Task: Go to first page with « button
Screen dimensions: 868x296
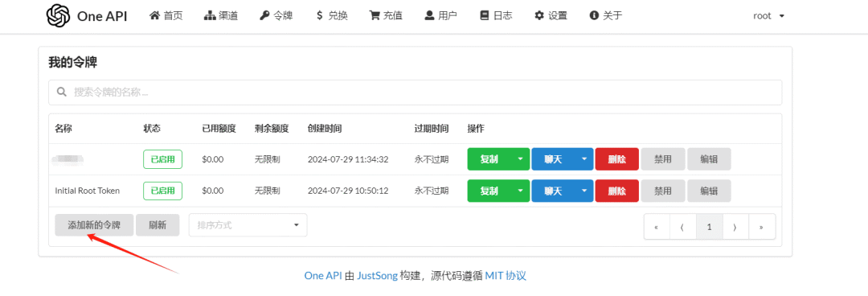Action: click(657, 227)
